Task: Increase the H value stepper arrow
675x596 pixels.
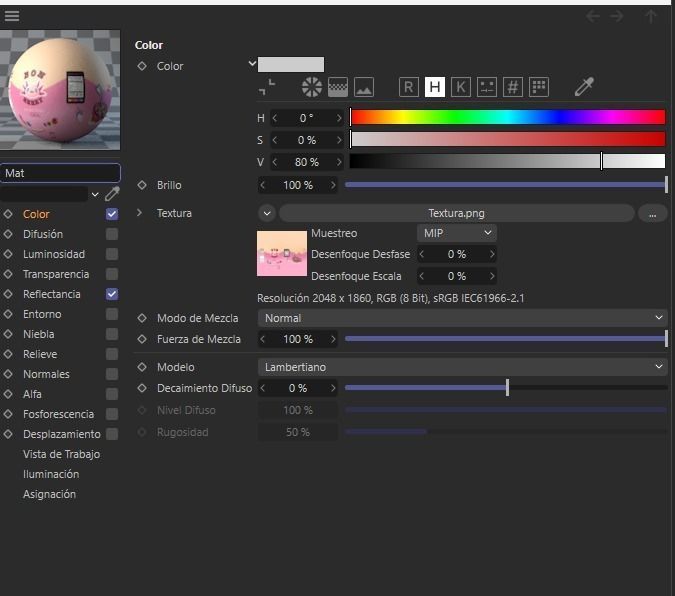Action: coord(339,118)
